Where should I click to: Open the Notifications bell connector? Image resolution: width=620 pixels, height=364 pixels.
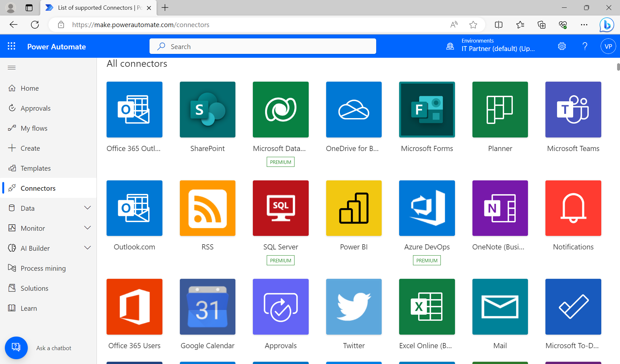pos(573,208)
